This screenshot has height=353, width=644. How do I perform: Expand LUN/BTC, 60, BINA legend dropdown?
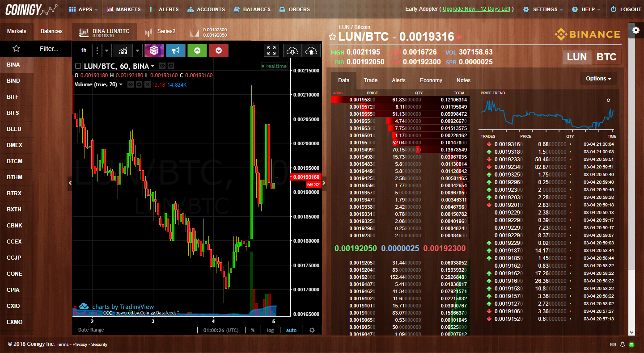(153, 66)
